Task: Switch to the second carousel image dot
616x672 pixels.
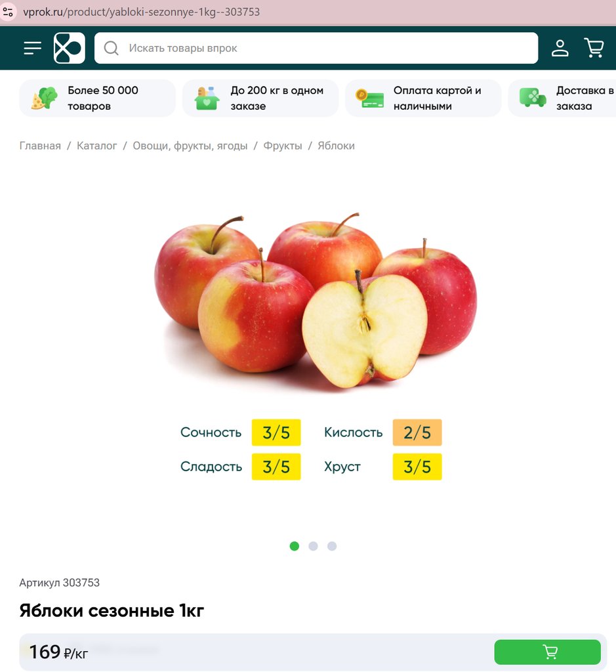Action: [x=313, y=546]
